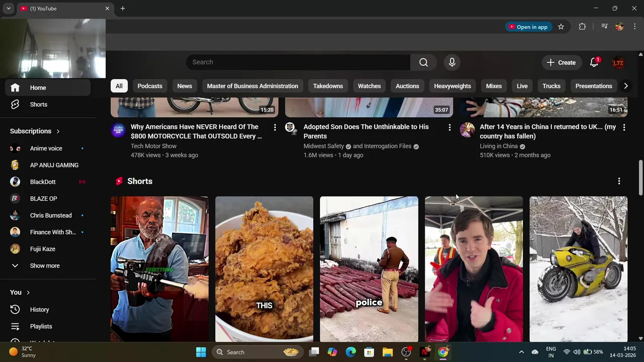The width and height of the screenshot is (644, 362).
Task: Open AP ANUJ GAMING channel
Action: point(48,165)
